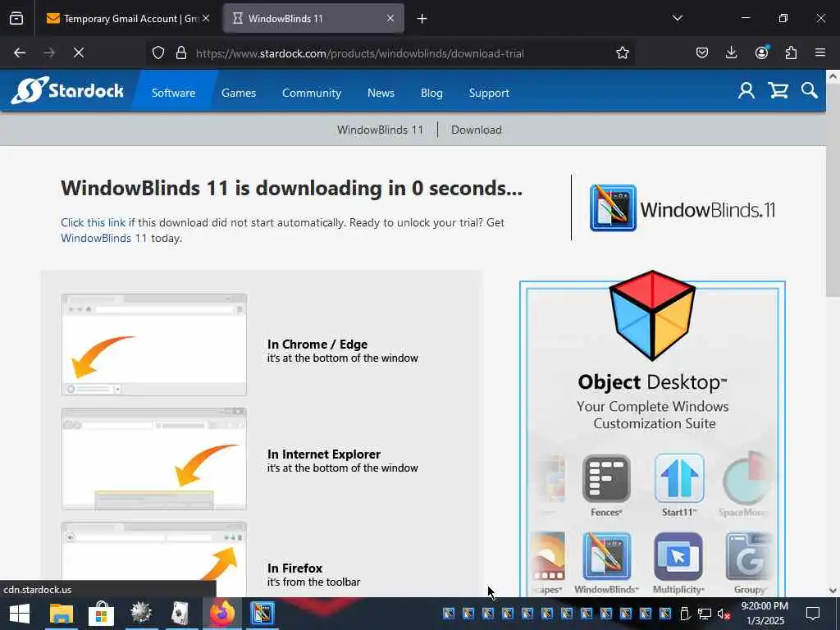This screenshot has width=840, height=630.
Task: Stop page loading with the X button
Action: [x=78, y=52]
